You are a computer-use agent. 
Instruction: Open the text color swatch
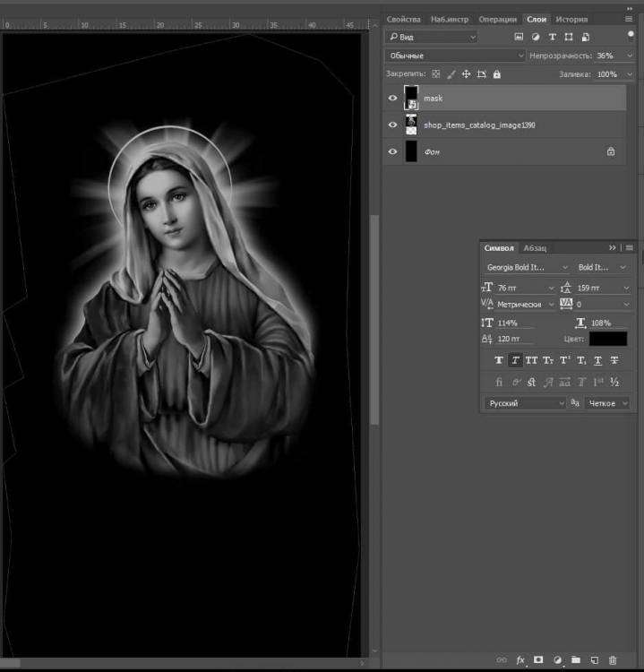607,339
